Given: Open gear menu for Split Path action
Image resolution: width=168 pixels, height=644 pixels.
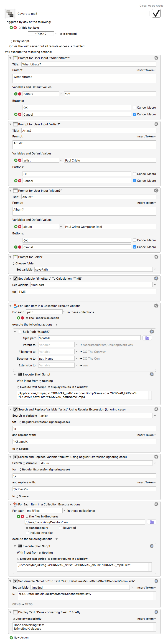Looking at the screenshot, I should coord(152,332).
